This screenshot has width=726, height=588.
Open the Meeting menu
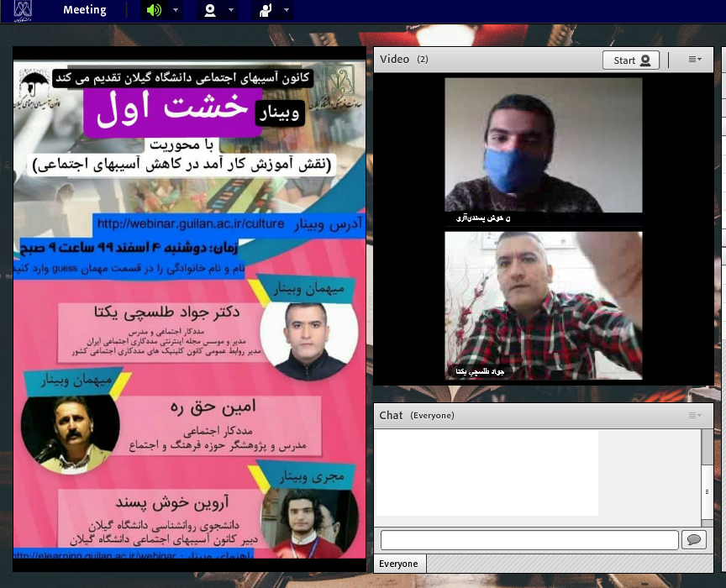point(85,10)
